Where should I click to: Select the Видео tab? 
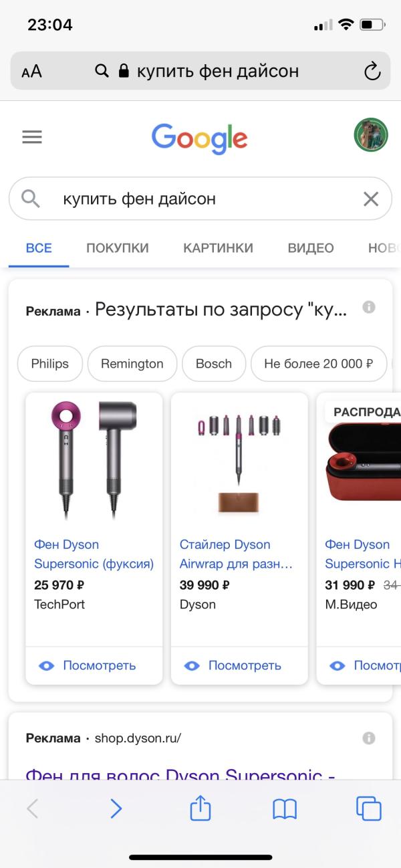(311, 248)
